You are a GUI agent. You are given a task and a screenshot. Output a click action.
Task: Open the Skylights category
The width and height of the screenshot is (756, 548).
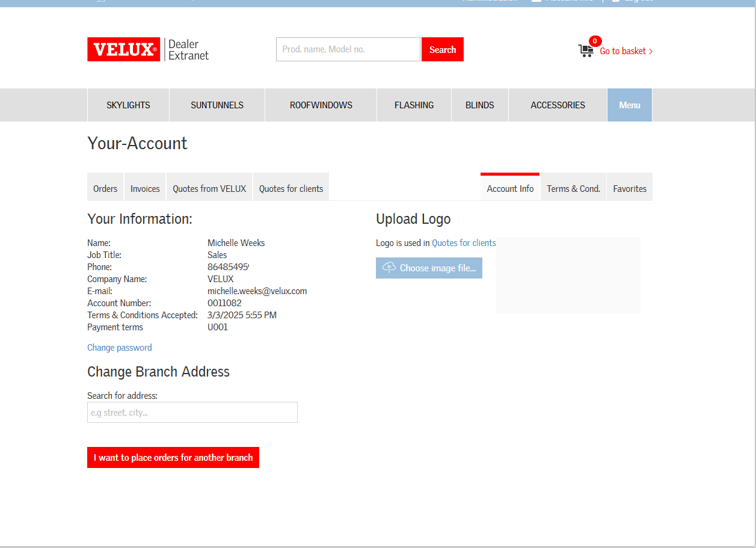[x=128, y=105]
